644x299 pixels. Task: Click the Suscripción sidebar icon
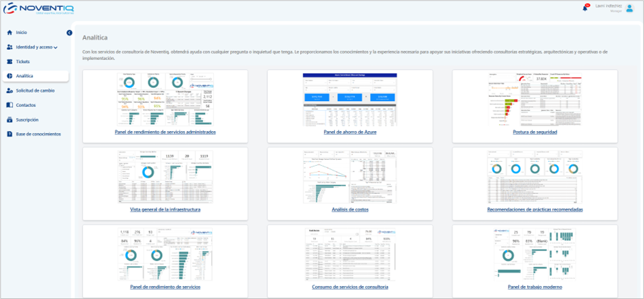[10, 119]
